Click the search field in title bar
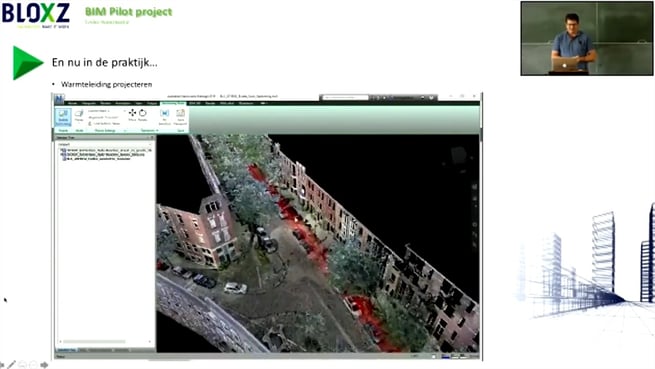Image resolution: width=655 pixels, height=369 pixels. 345,97
